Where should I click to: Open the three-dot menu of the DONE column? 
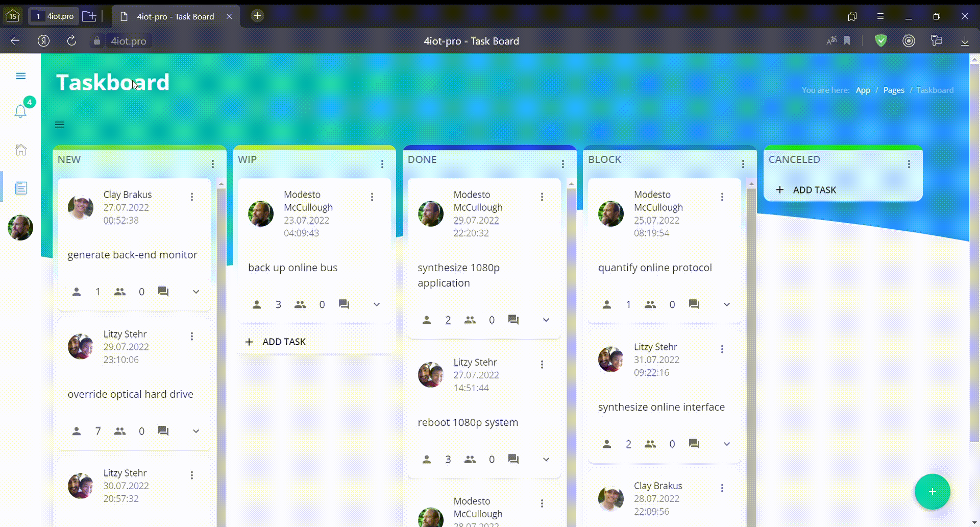562,164
